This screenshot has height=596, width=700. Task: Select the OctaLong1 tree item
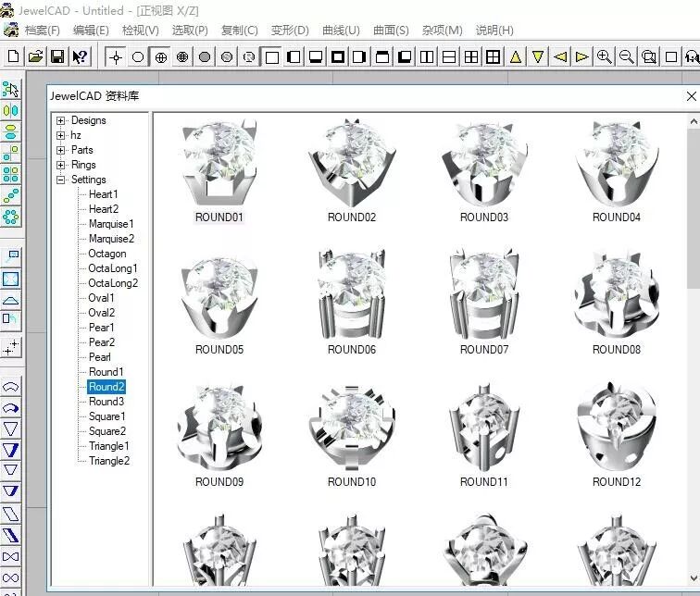pyautogui.click(x=113, y=268)
